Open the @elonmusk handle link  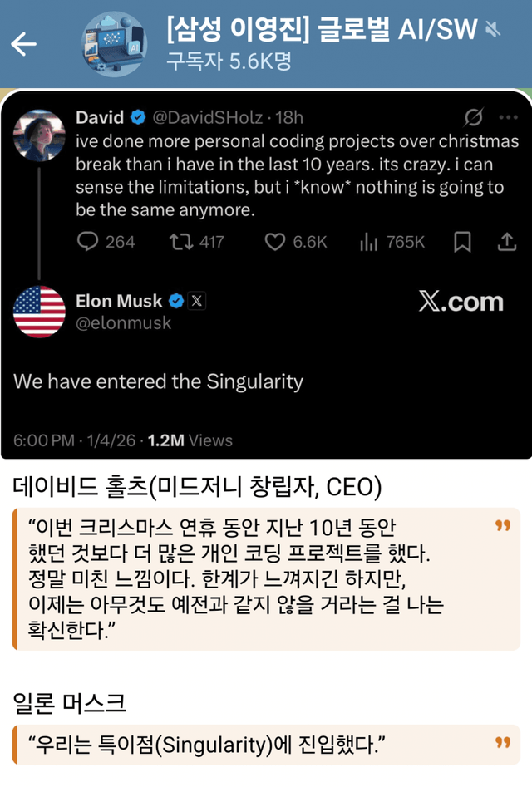123,323
